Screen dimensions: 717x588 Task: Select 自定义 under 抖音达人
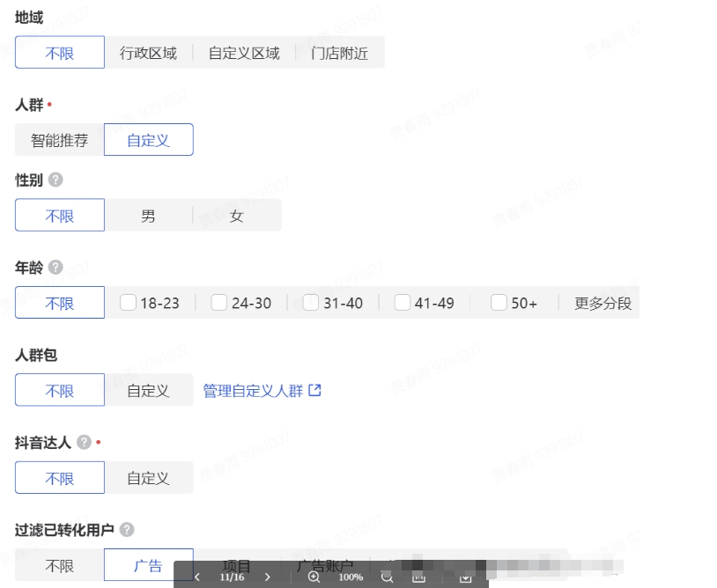point(149,478)
